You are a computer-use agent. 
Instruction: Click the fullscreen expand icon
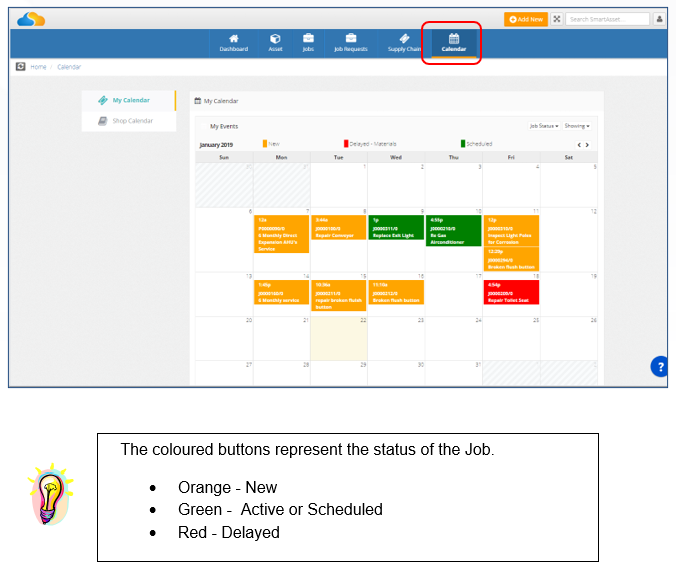[x=557, y=19]
